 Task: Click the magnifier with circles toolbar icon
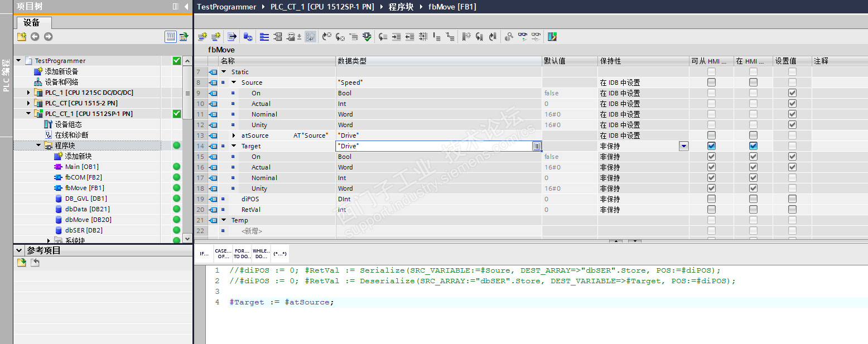pyautogui.click(x=509, y=37)
